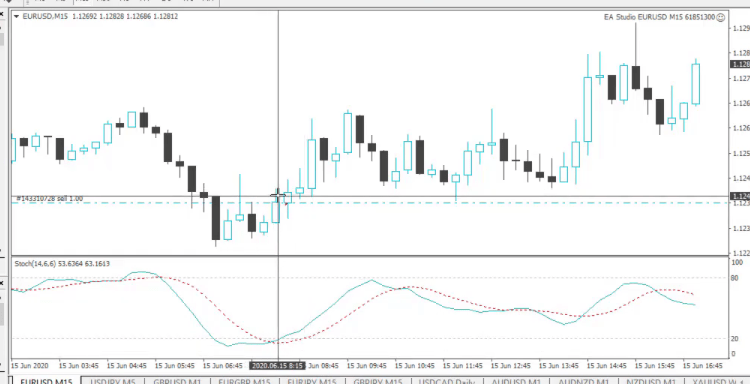
Task: Switch to the EURJPY,M15 chart tab
Action: [x=311, y=382]
